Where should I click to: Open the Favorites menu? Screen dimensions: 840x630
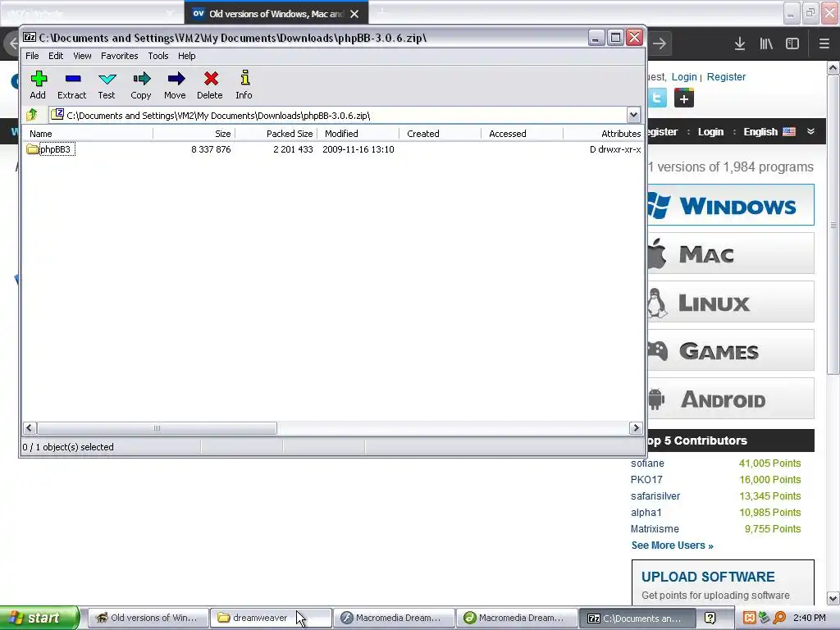pos(120,56)
